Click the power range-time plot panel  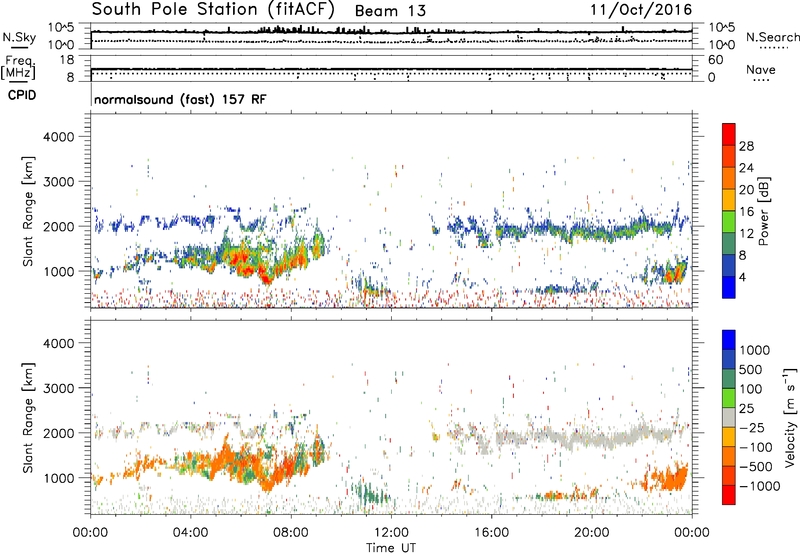(x=391, y=211)
